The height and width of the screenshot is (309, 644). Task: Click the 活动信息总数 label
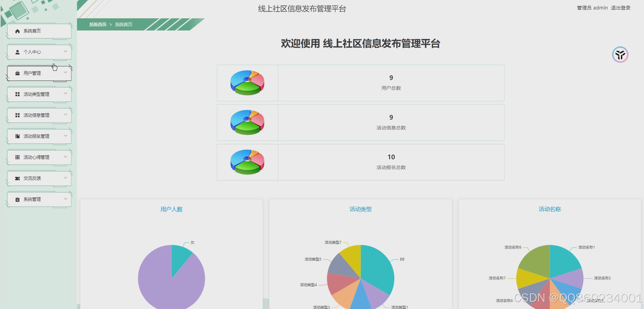click(x=391, y=128)
